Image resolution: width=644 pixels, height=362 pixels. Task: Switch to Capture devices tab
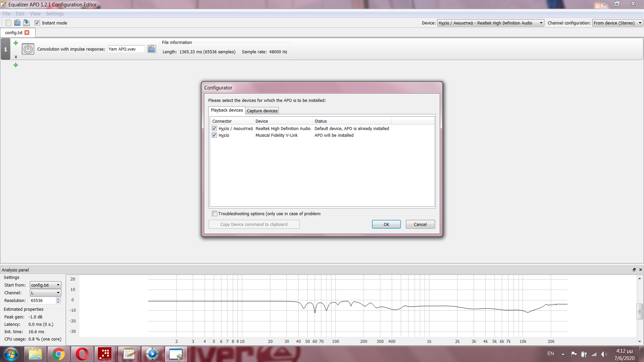[x=262, y=111]
